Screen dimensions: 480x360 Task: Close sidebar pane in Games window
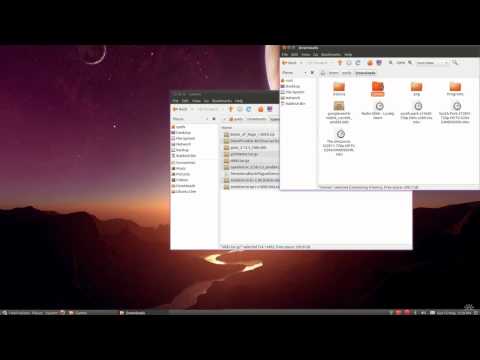(214, 119)
